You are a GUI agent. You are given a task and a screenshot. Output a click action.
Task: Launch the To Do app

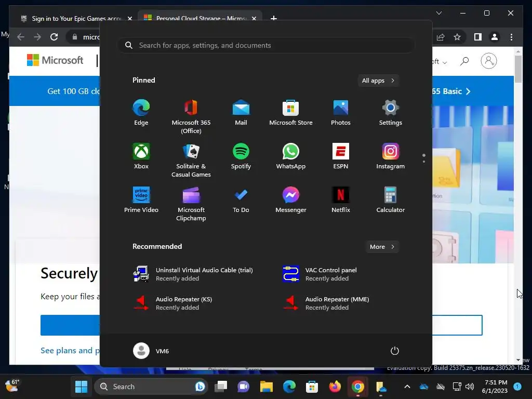pyautogui.click(x=241, y=200)
